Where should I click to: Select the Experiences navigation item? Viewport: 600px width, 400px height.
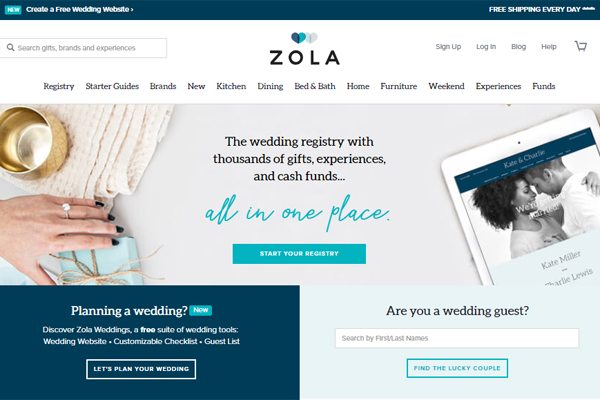point(498,87)
